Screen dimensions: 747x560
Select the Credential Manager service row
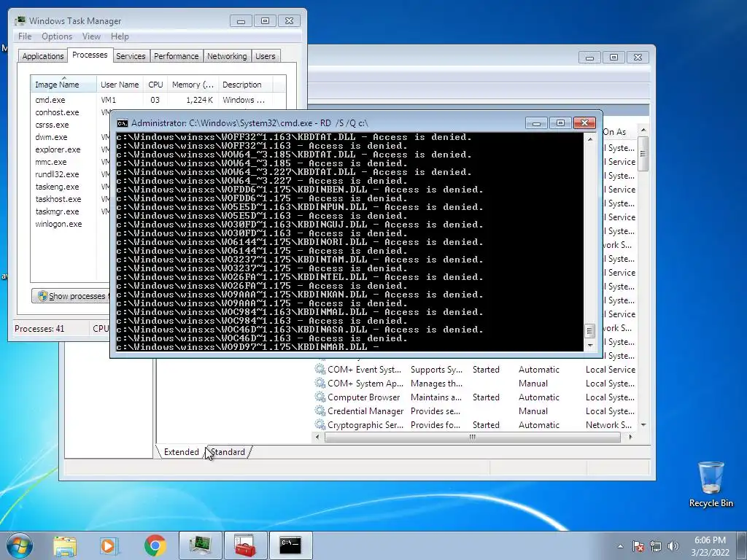click(475, 411)
